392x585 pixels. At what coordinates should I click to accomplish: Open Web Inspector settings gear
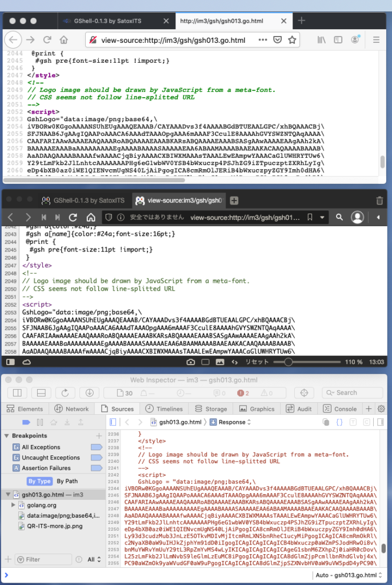coord(381,409)
